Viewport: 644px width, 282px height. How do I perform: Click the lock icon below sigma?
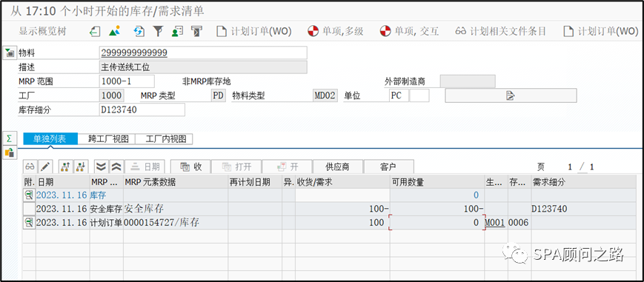pos(9,152)
